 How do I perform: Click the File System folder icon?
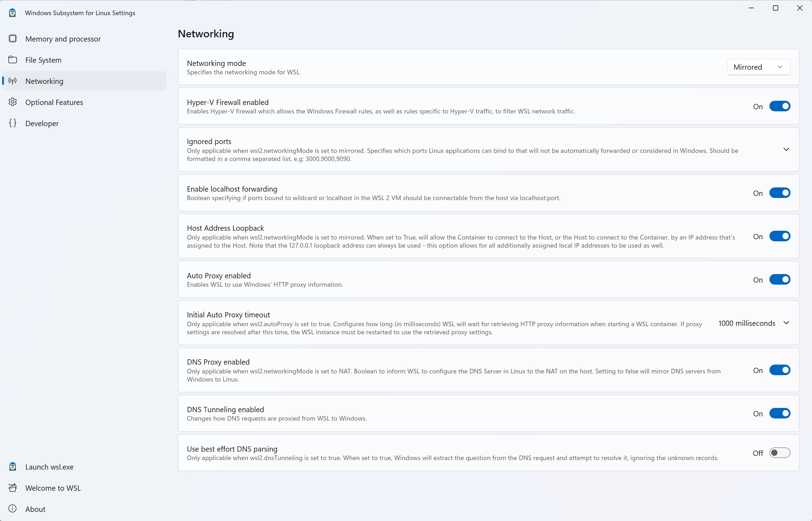pos(13,60)
